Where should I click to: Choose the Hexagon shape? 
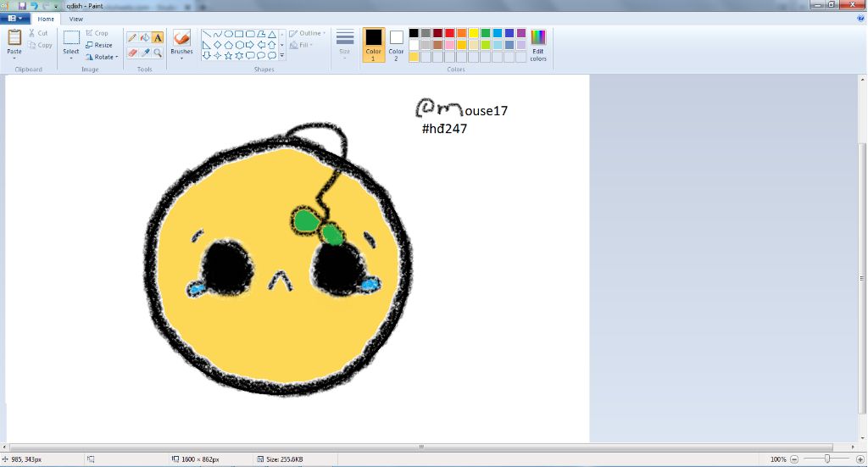(x=239, y=45)
